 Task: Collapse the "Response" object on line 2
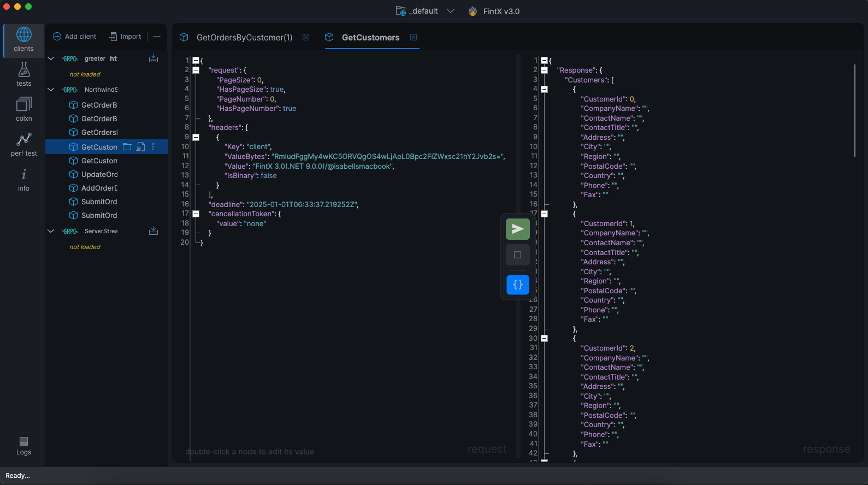pyautogui.click(x=544, y=70)
